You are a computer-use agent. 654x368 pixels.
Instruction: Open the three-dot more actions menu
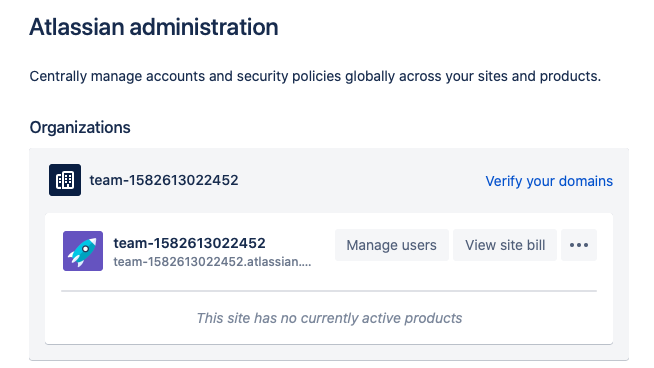pyautogui.click(x=579, y=245)
